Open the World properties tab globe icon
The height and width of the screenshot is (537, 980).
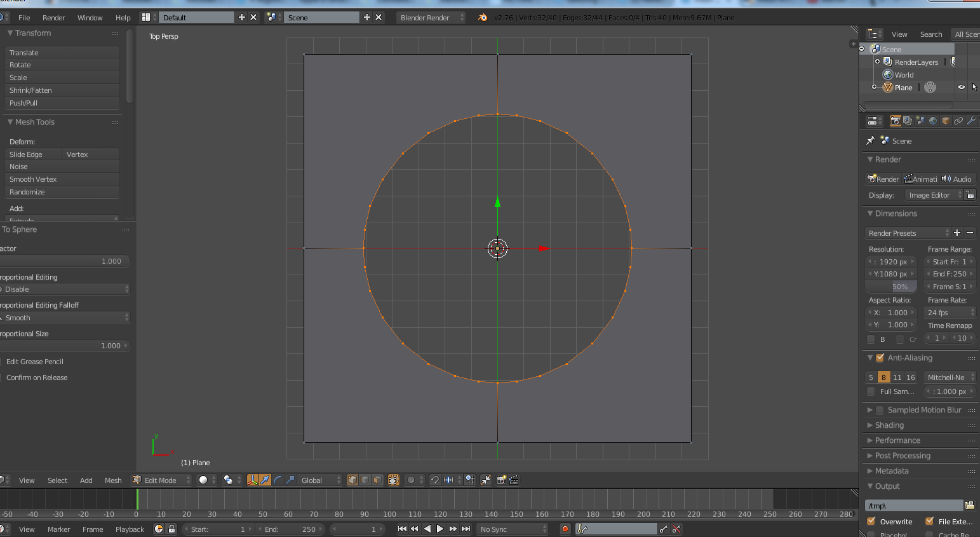[933, 121]
